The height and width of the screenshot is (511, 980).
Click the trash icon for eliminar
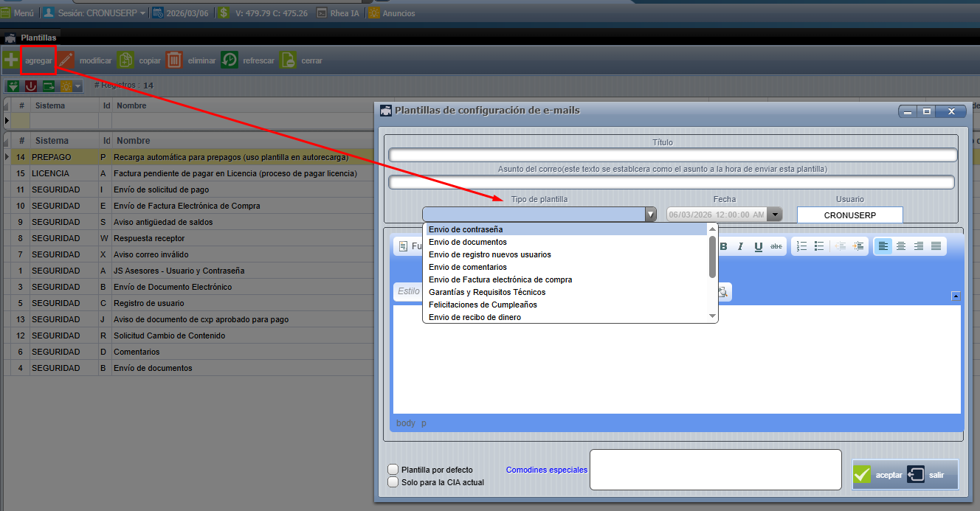tap(174, 60)
